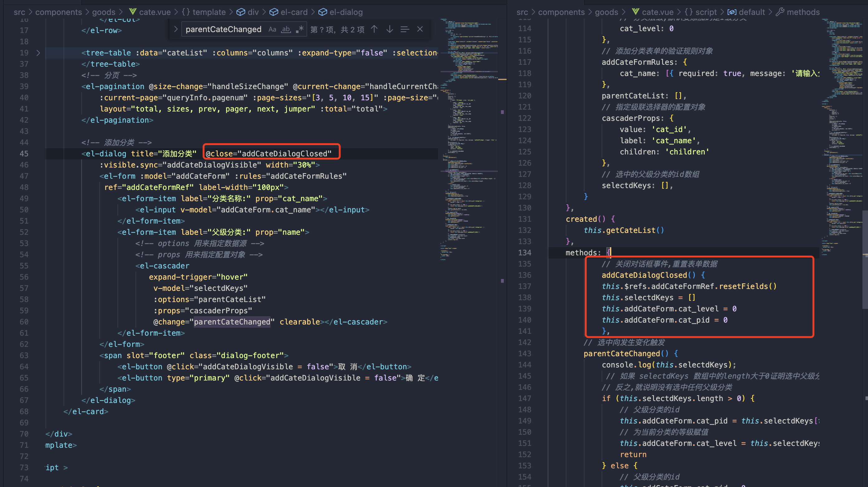This screenshot has width=868, height=487.
Task: Click console.log(this.selectdKeys) line
Action: point(669,365)
